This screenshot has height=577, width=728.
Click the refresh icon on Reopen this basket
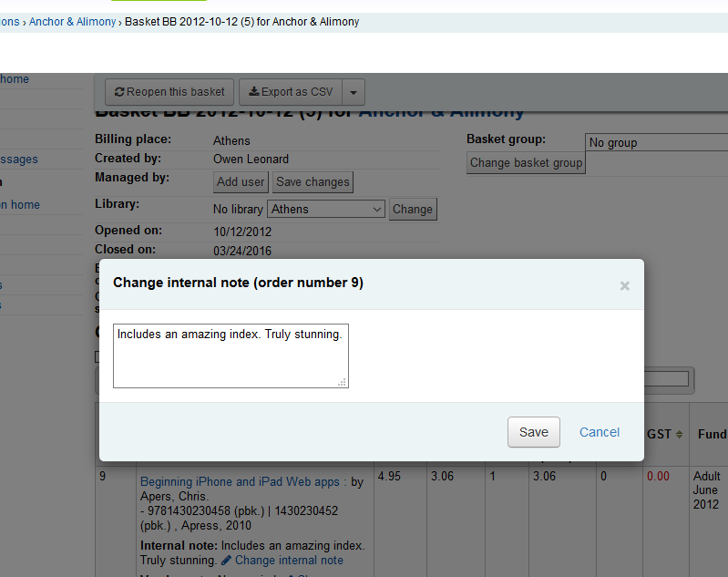point(119,92)
